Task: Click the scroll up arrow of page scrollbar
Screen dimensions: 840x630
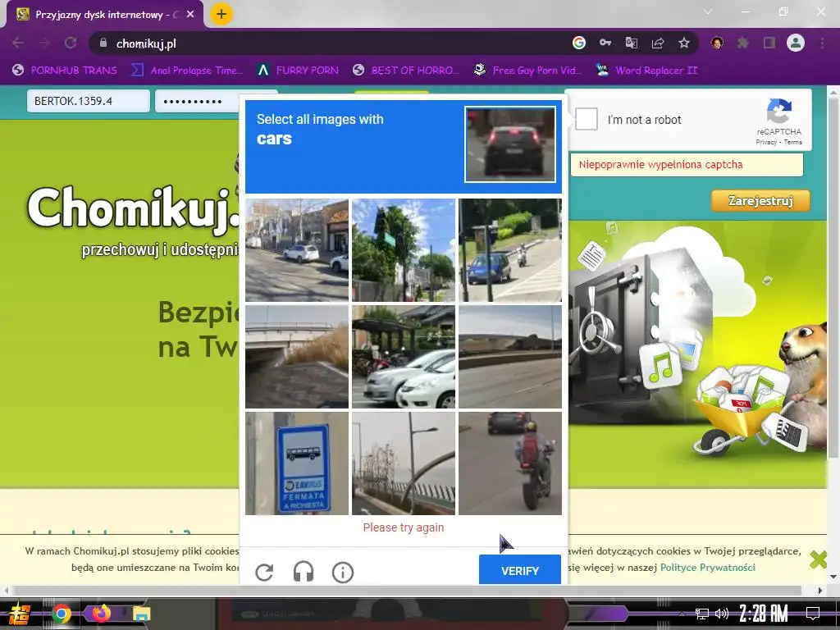Action: (833, 92)
